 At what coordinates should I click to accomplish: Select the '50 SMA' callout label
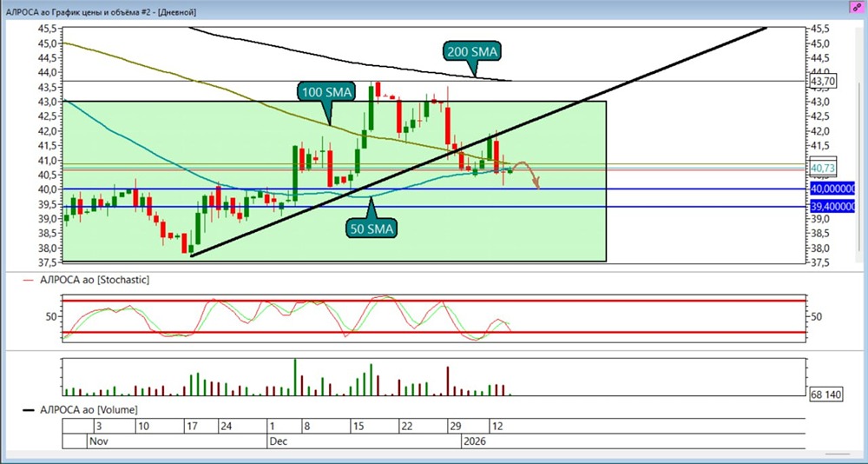point(370,228)
